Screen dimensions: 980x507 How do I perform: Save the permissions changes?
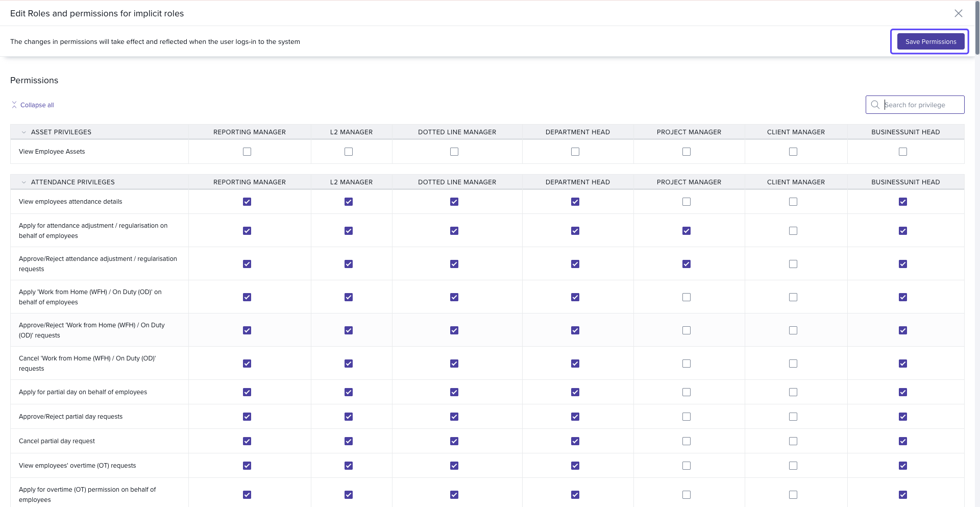(930, 41)
